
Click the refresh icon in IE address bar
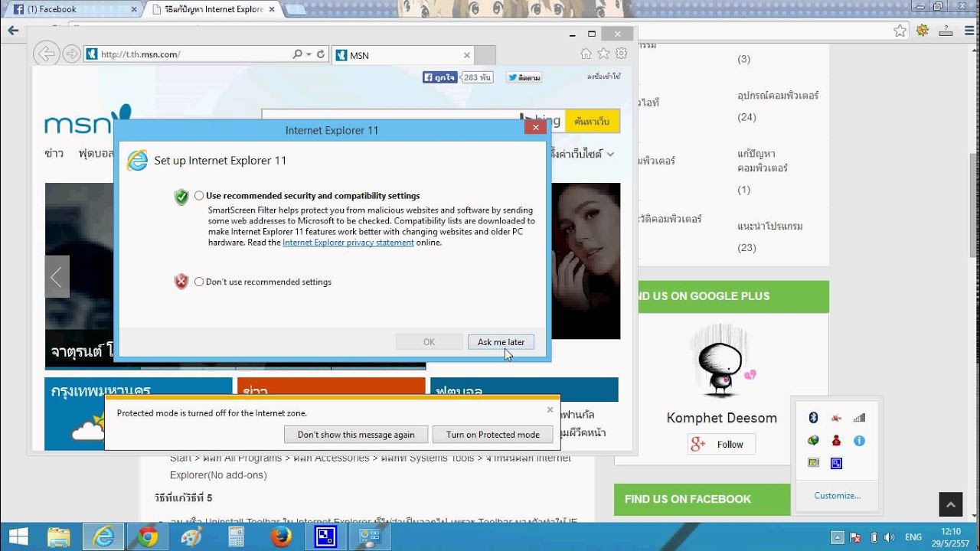(x=321, y=54)
